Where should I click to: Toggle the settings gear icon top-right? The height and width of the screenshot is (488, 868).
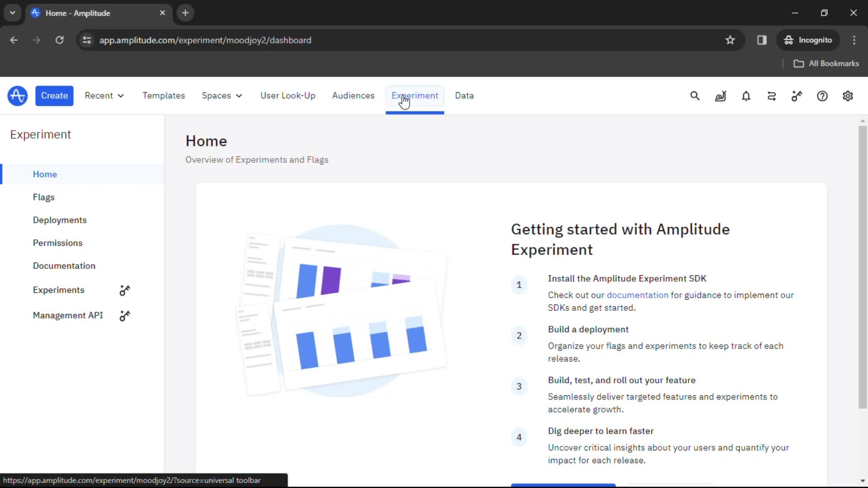[x=848, y=96]
